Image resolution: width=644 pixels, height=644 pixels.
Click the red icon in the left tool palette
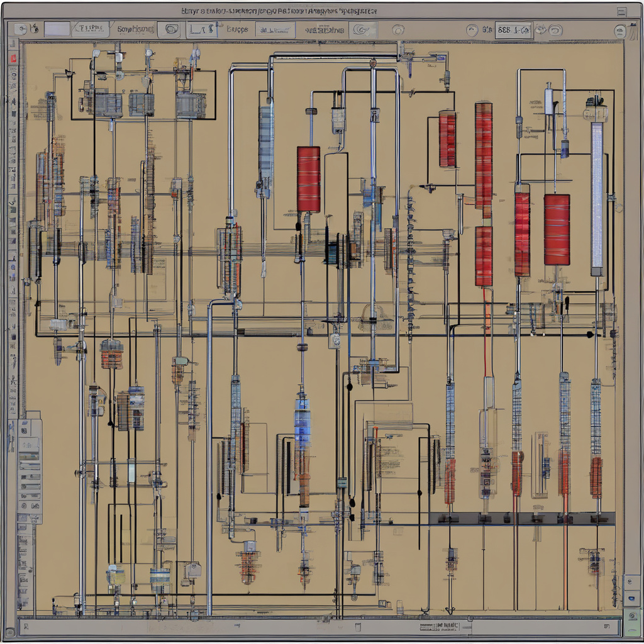[x=12, y=58]
